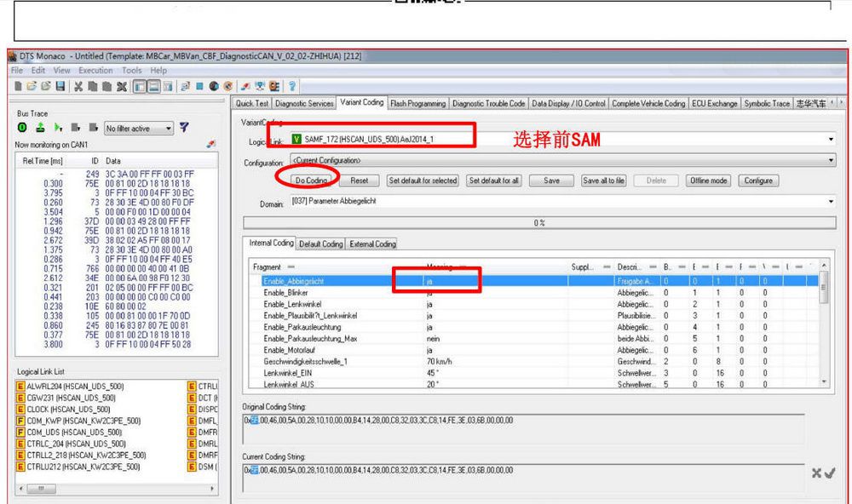Select the Default Coding sub-tab
This screenshot has width=852, height=504.
320,243
